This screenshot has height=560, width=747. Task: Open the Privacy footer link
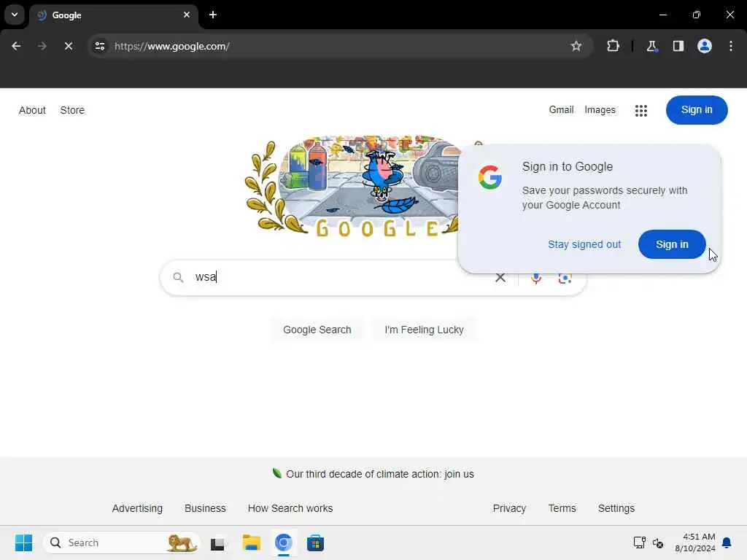coord(509,508)
